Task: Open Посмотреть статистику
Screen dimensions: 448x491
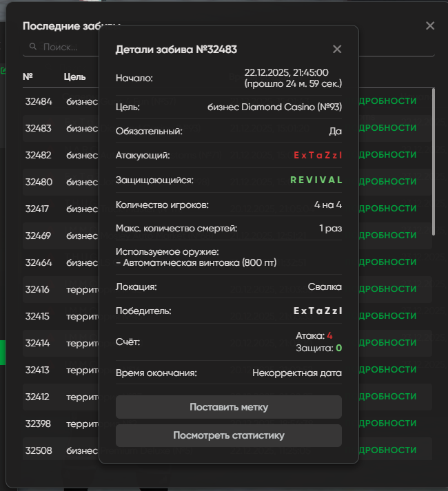Action: [229, 435]
